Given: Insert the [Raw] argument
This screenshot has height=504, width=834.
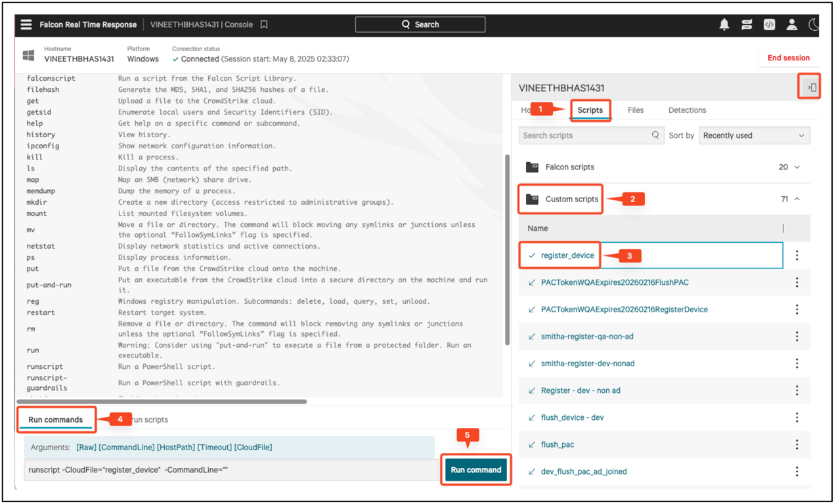Looking at the screenshot, I should tap(86, 447).
